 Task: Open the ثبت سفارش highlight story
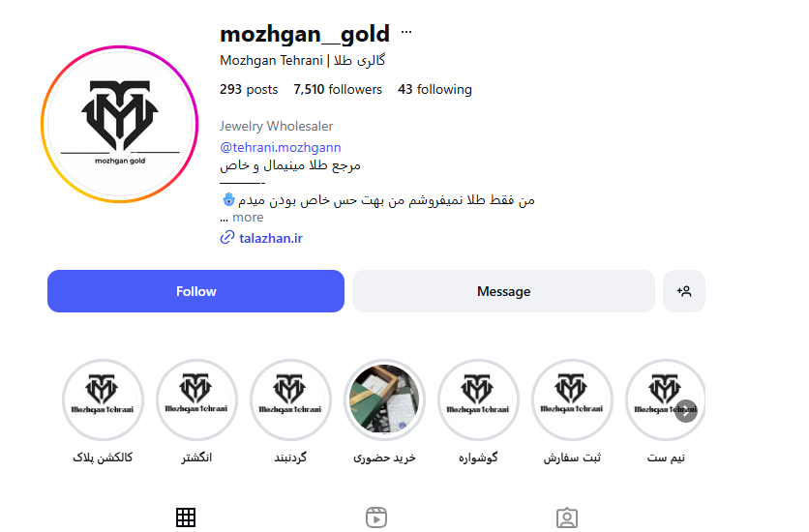coord(572,400)
